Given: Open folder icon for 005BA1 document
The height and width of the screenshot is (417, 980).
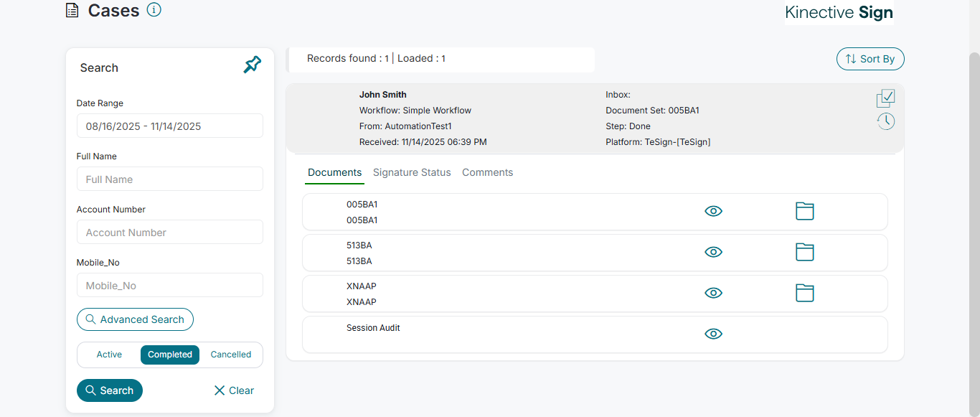Looking at the screenshot, I should (805, 211).
